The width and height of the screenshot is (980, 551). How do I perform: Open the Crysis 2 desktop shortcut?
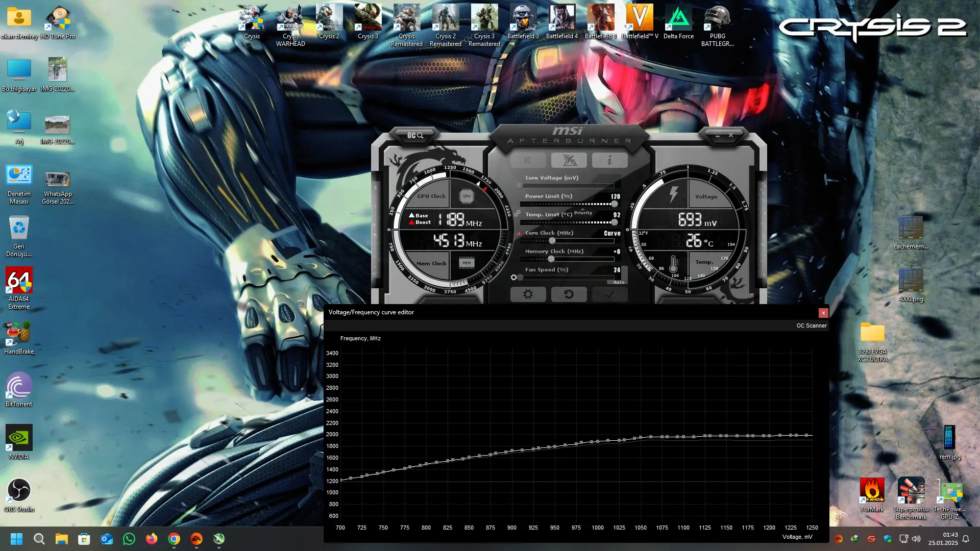[x=329, y=22]
